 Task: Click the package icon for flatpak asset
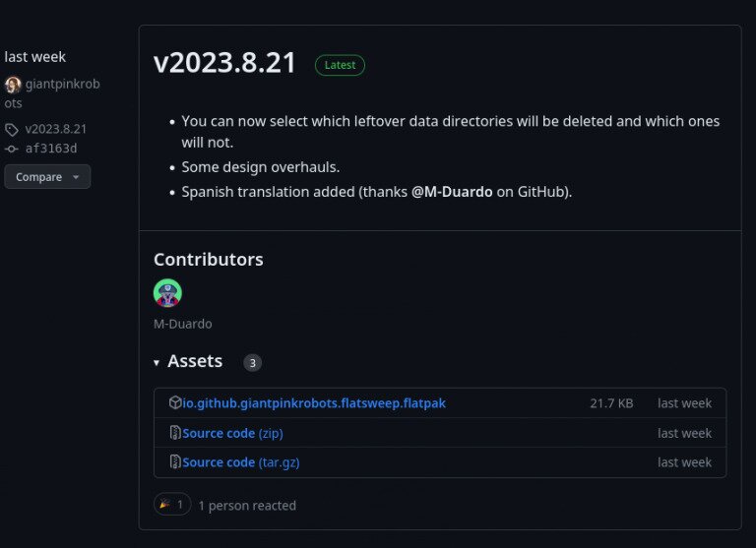point(175,403)
